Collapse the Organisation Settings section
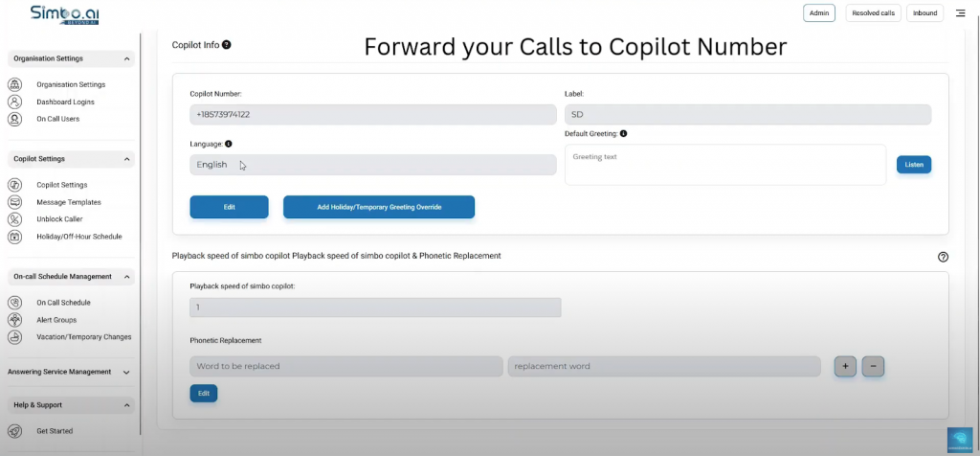This screenshot has width=980, height=456. coord(127,59)
